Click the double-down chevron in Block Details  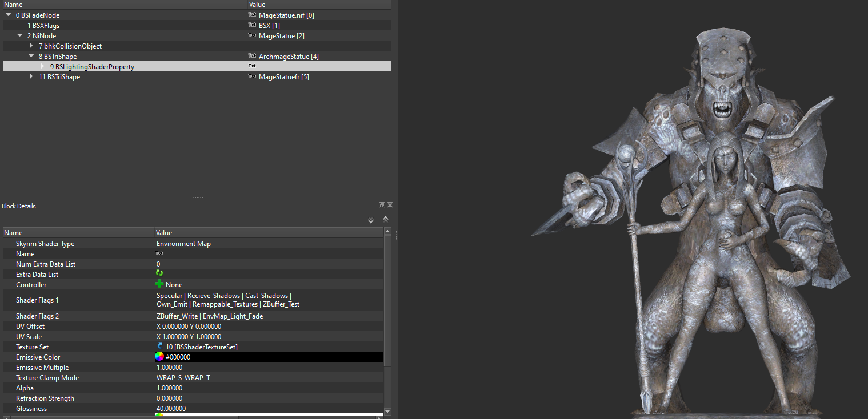point(371,220)
